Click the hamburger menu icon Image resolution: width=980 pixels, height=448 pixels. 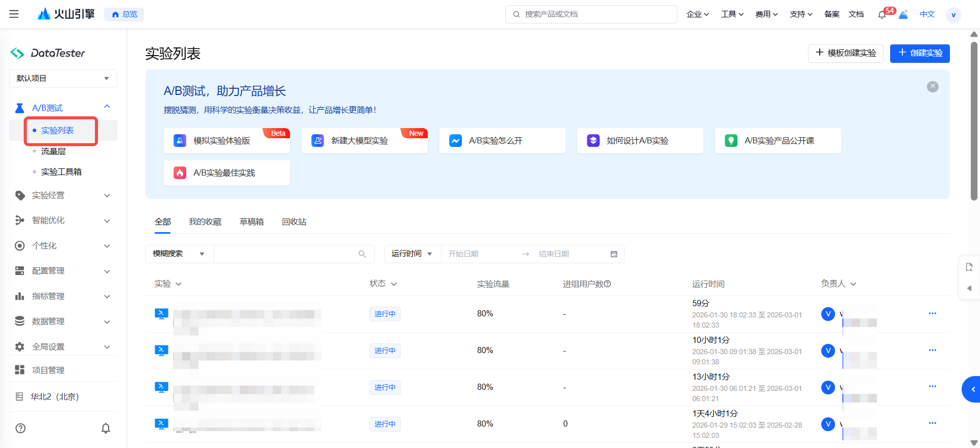click(14, 14)
